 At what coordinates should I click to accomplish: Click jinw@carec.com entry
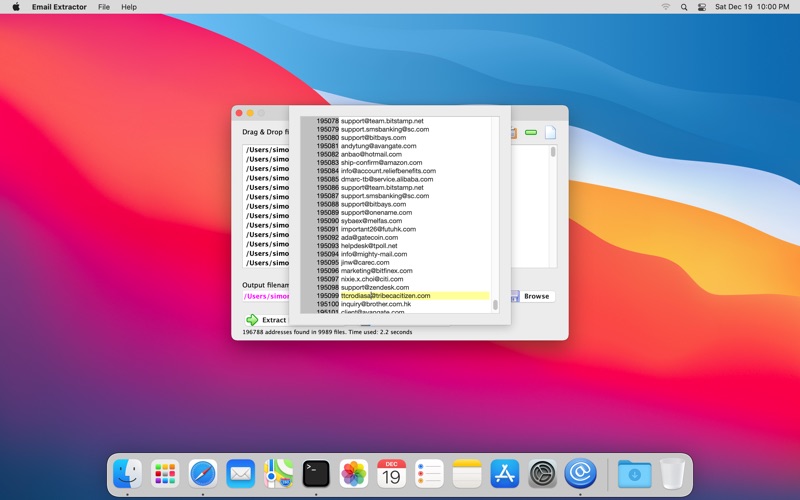point(365,263)
